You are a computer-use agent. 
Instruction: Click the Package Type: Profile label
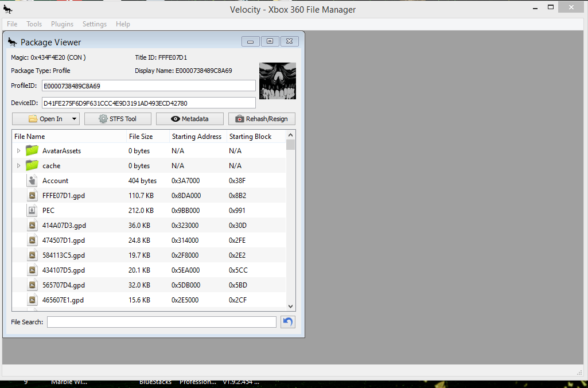click(41, 71)
